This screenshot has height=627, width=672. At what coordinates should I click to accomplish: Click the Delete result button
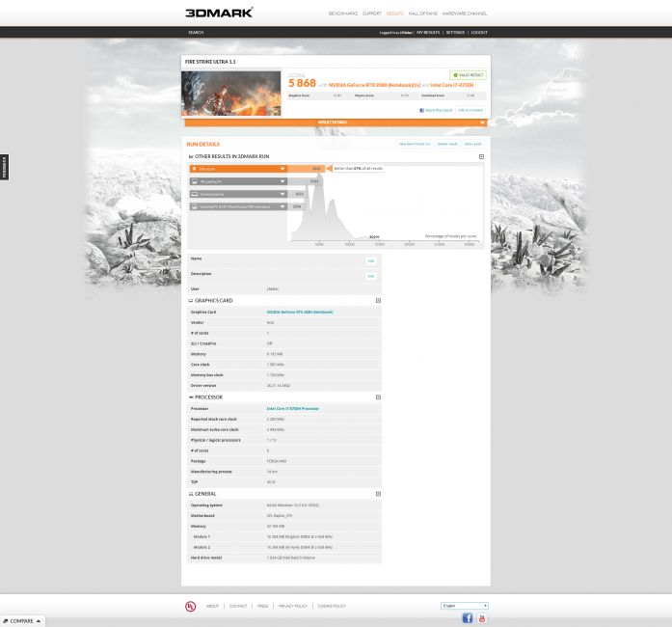click(x=447, y=144)
